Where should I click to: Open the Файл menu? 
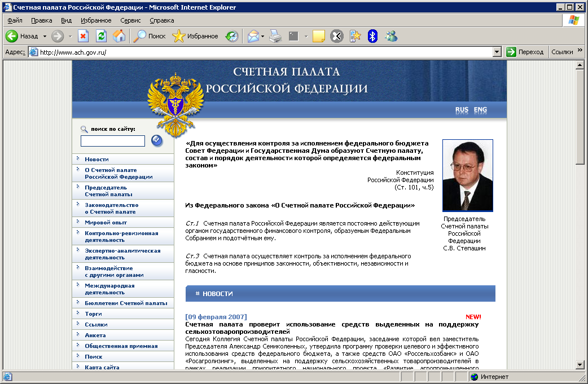click(15, 20)
